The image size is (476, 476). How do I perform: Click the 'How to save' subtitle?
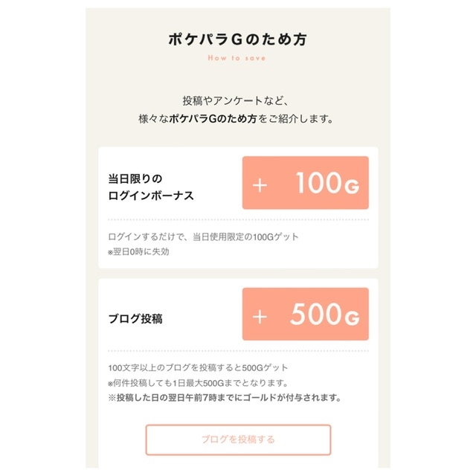[x=237, y=57]
